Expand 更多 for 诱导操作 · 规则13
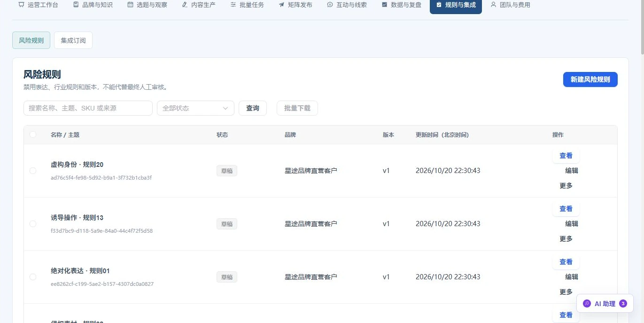This screenshot has width=644, height=323. tap(566, 239)
